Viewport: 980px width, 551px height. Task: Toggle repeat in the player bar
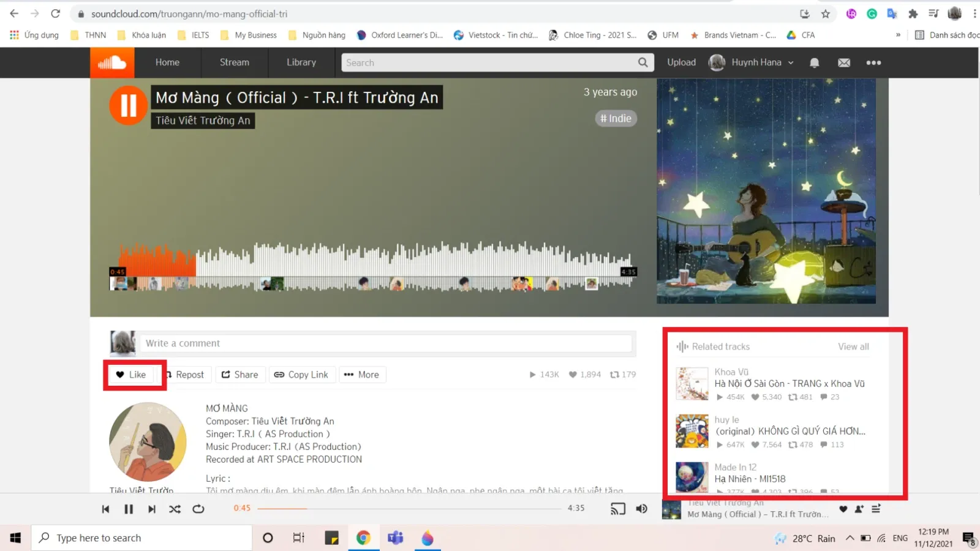click(198, 509)
